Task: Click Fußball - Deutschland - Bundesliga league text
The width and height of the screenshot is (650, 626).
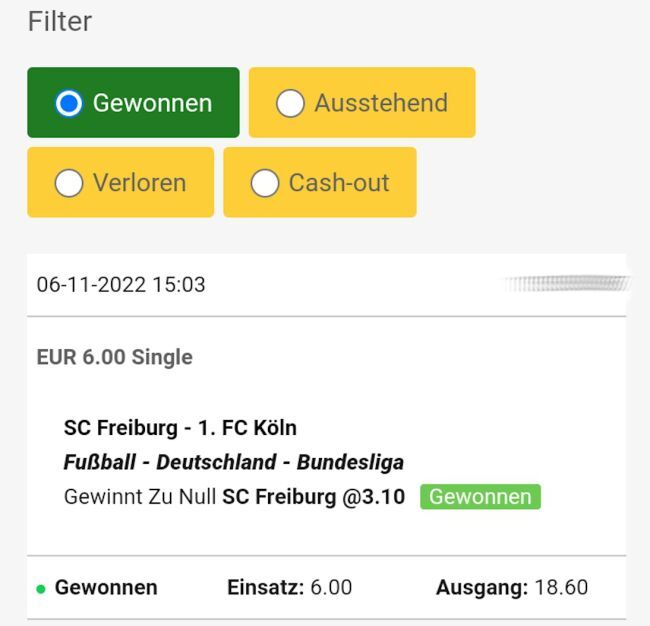Action: (233, 463)
